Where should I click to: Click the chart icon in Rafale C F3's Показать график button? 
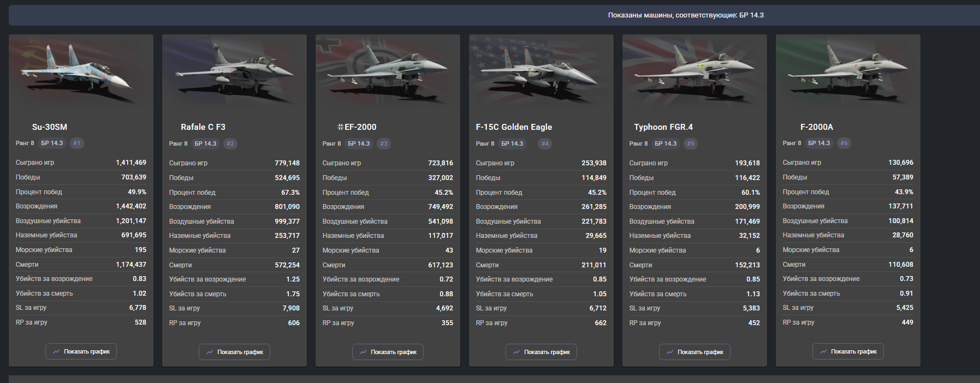(x=210, y=352)
